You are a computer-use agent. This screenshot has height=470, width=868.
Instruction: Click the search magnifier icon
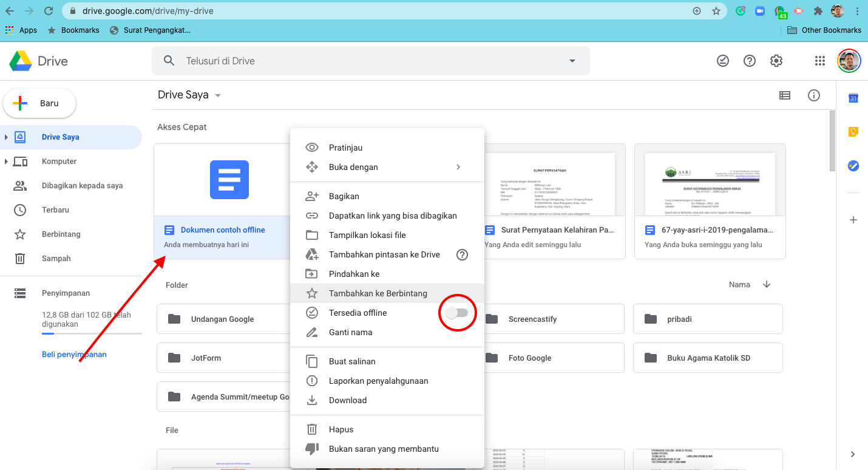pyautogui.click(x=169, y=61)
